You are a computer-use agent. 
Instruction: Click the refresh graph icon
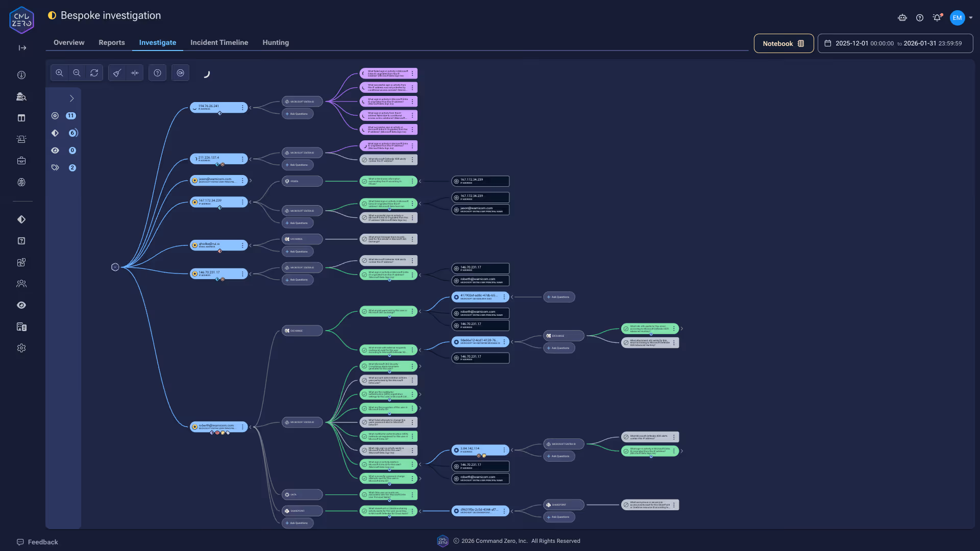click(x=94, y=73)
